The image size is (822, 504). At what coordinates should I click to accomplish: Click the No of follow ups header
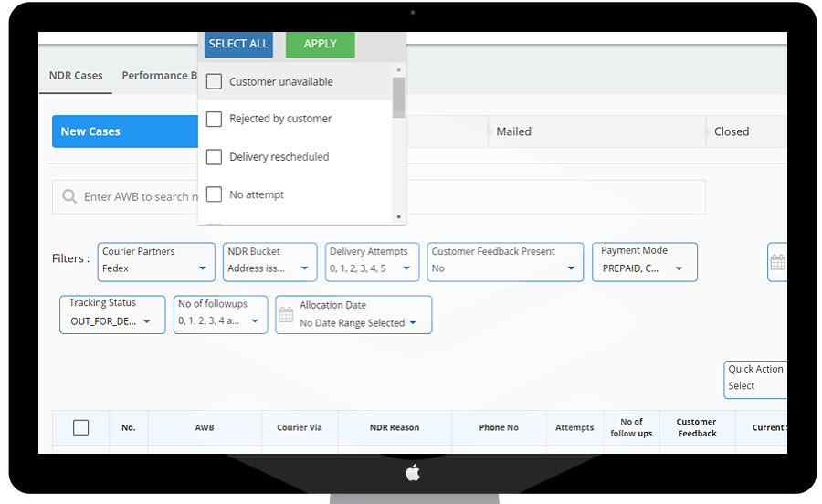631,427
